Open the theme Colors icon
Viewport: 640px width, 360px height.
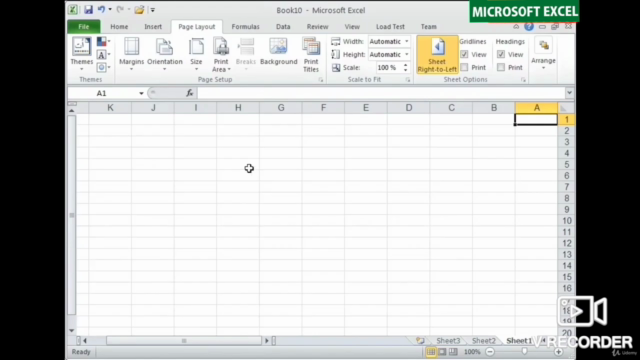coord(102,42)
